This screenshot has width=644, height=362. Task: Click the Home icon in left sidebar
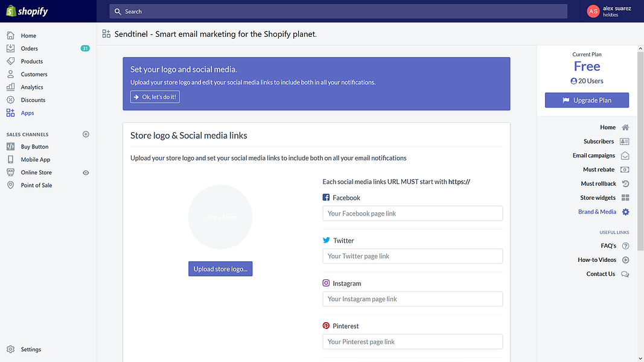click(11, 36)
